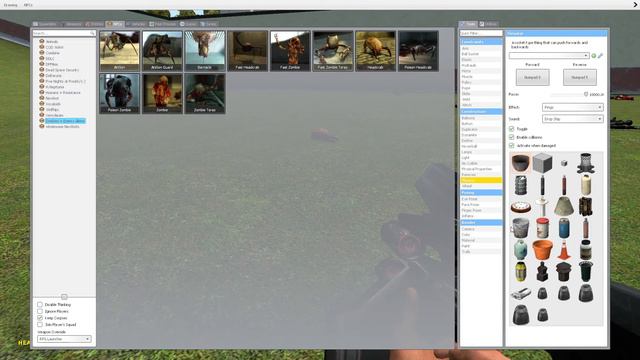The width and height of the screenshot is (640, 360).
Task: Uncheck Activate when damaged
Action: (x=511, y=145)
